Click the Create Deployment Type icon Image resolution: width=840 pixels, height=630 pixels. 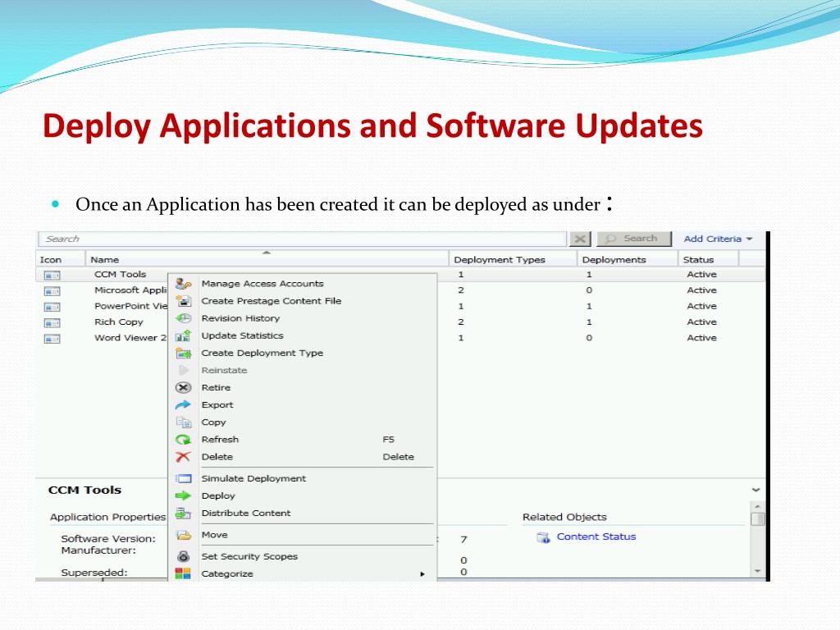183,353
